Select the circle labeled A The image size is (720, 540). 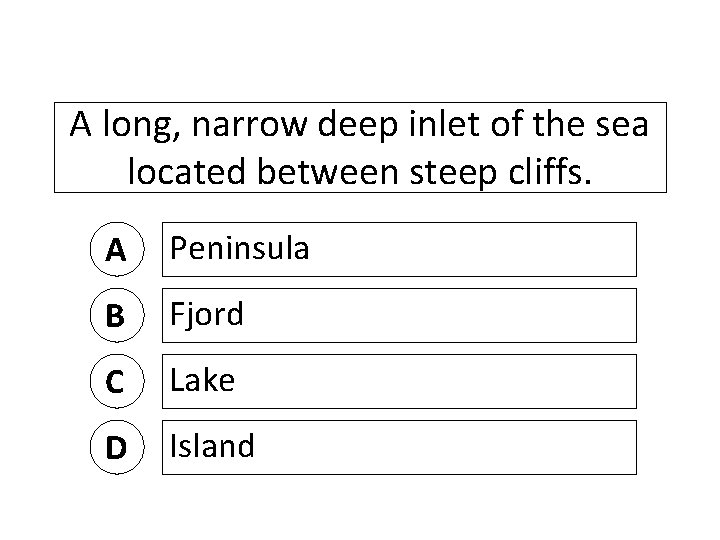click(117, 250)
